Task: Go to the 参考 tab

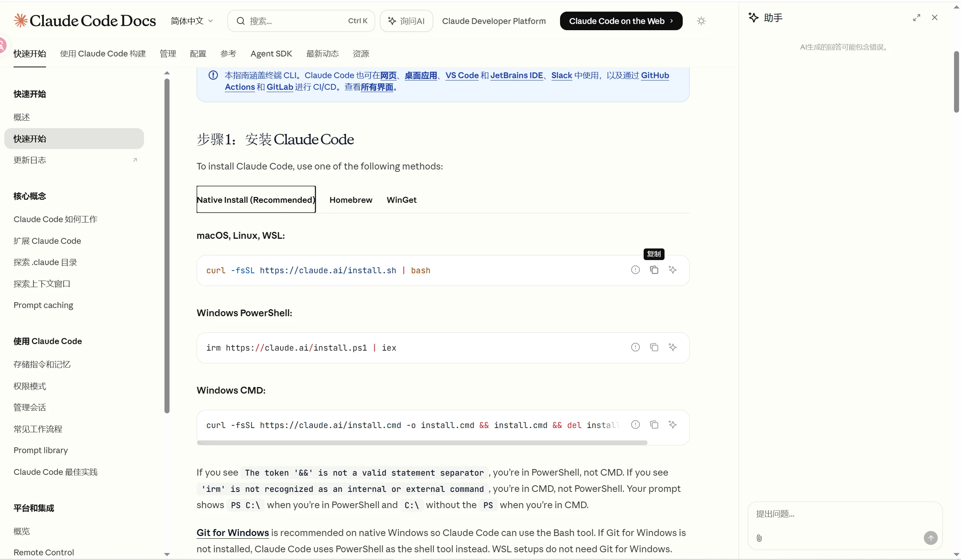Action: coord(228,53)
